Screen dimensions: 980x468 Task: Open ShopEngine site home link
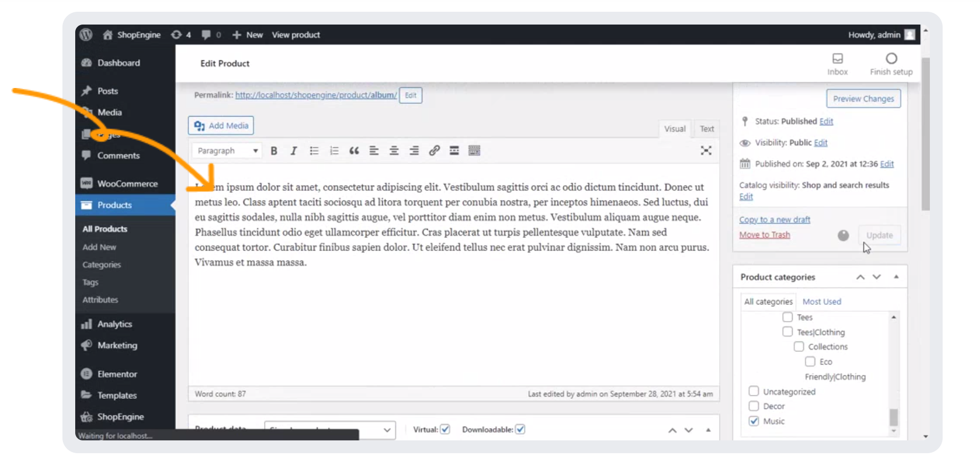[x=132, y=34]
